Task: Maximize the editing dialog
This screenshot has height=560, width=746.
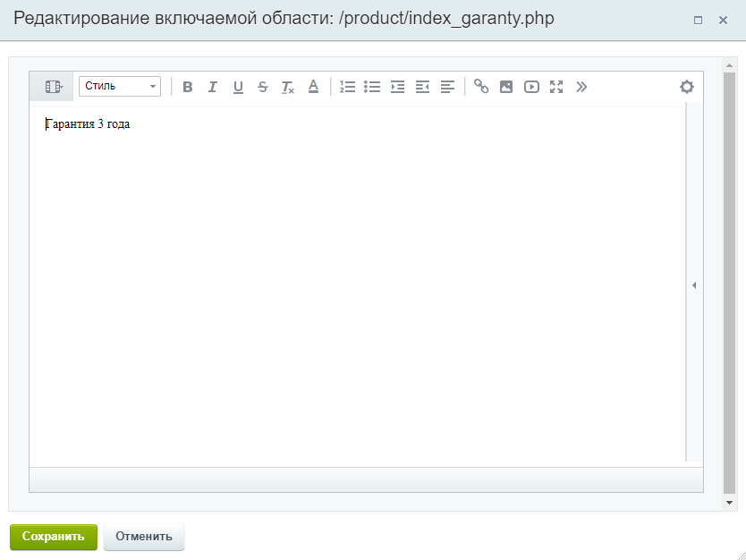Action: [x=698, y=20]
